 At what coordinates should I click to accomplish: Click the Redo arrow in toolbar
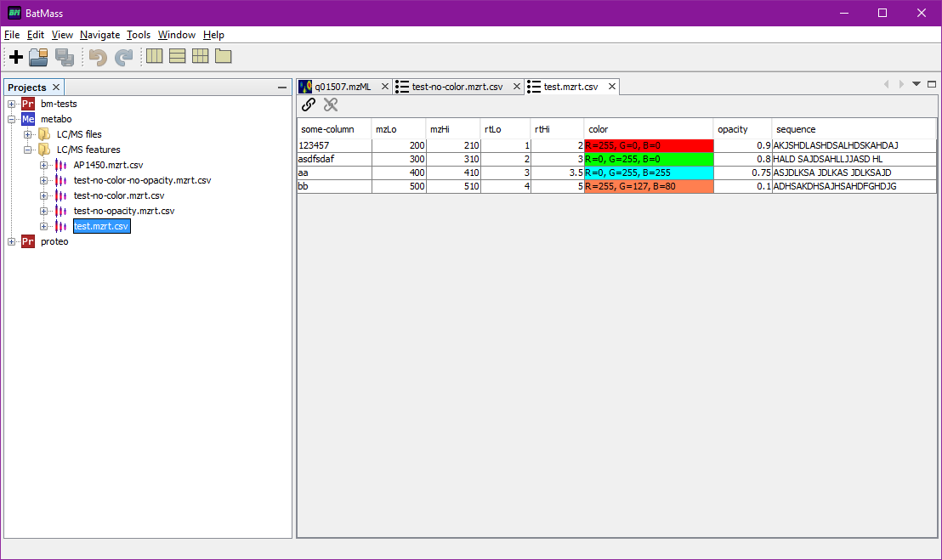[x=124, y=57]
